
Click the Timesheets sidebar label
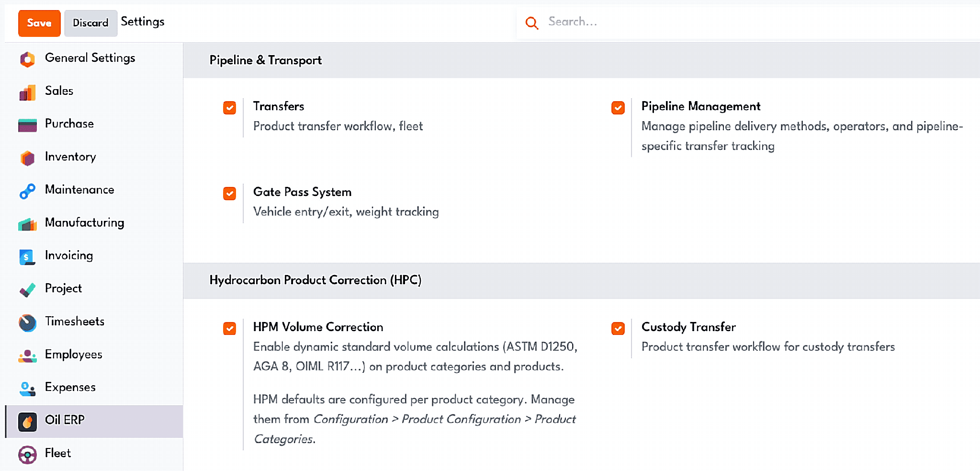coord(75,322)
